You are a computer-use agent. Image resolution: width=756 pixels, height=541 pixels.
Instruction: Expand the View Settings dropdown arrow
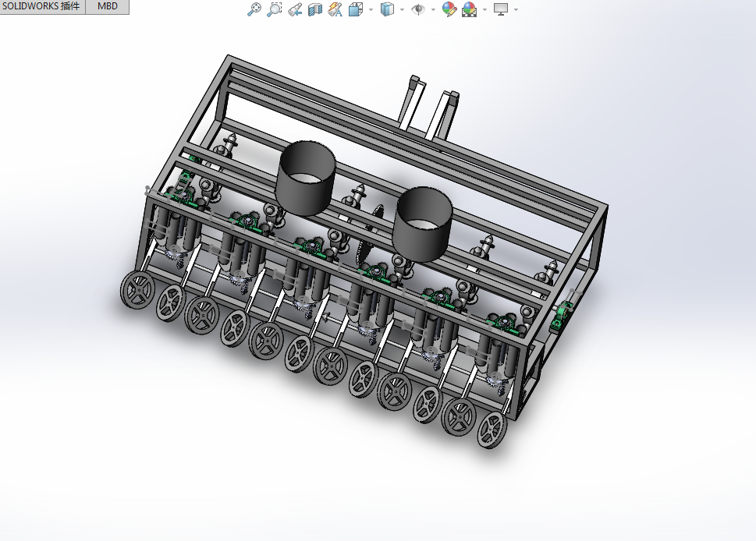tap(516, 9)
